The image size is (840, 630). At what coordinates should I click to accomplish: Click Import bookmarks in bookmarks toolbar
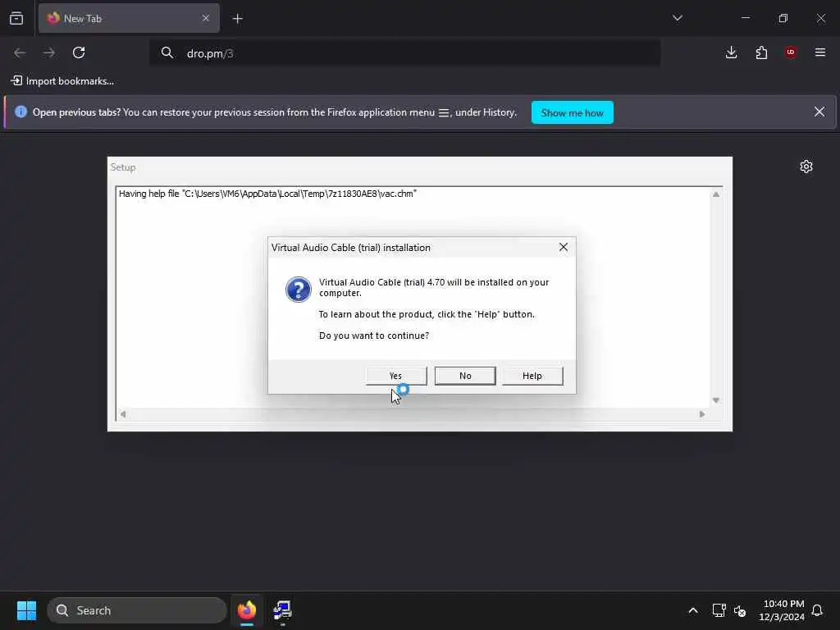coord(62,81)
